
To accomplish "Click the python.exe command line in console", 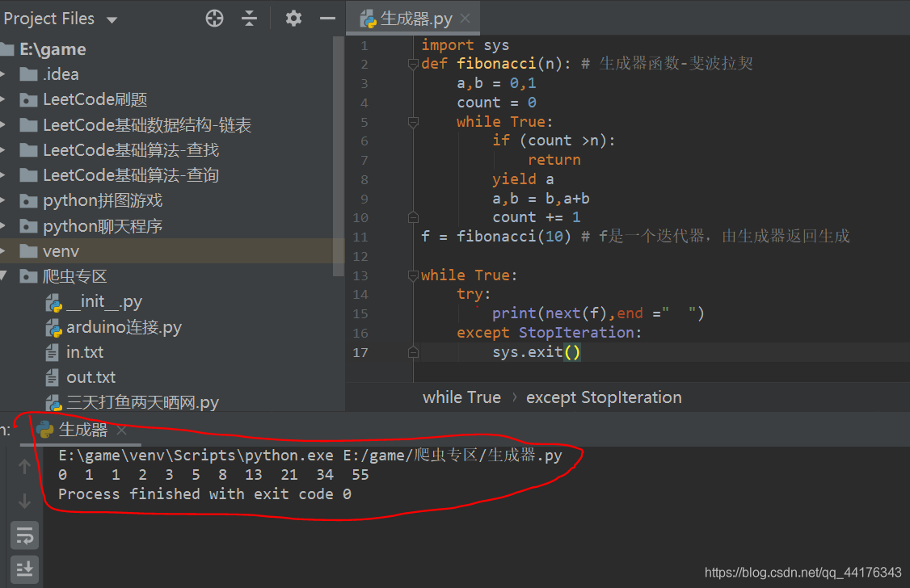I will (x=310, y=456).
